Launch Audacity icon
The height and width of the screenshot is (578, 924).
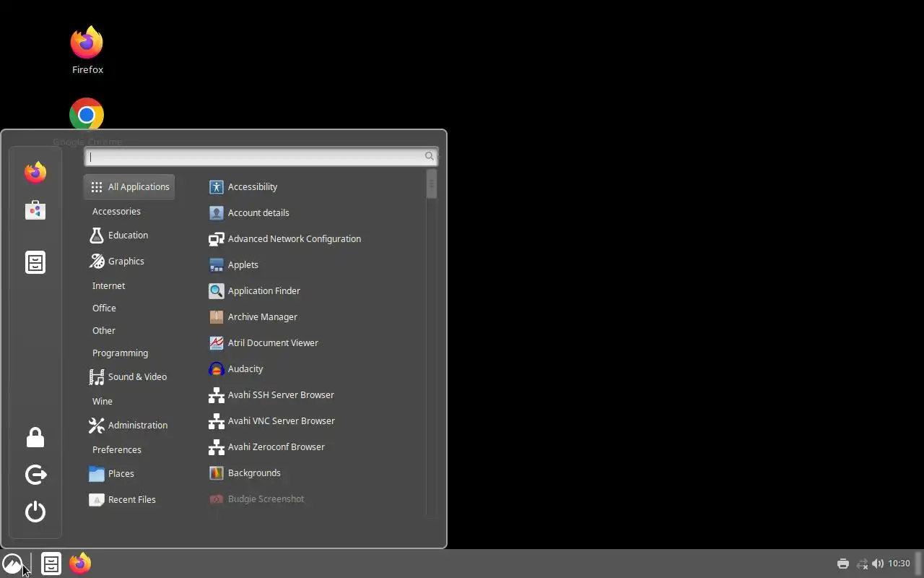click(216, 368)
